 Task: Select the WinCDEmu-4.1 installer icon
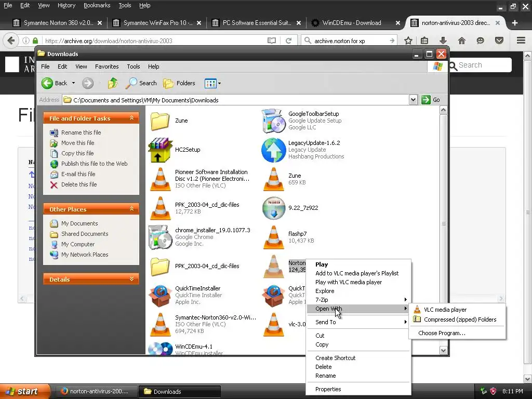(160, 349)
